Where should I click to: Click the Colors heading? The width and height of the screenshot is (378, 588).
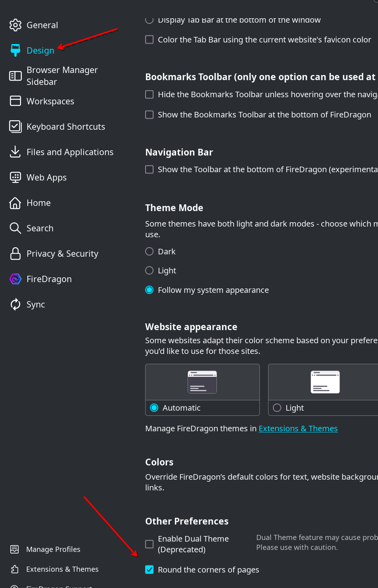tap(159, 462)
